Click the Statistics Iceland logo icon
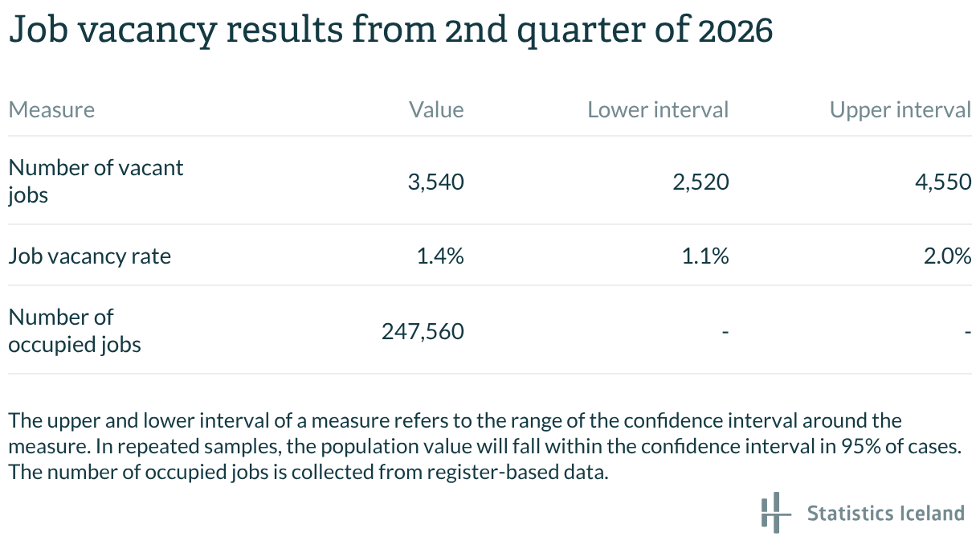 [770, 512]
